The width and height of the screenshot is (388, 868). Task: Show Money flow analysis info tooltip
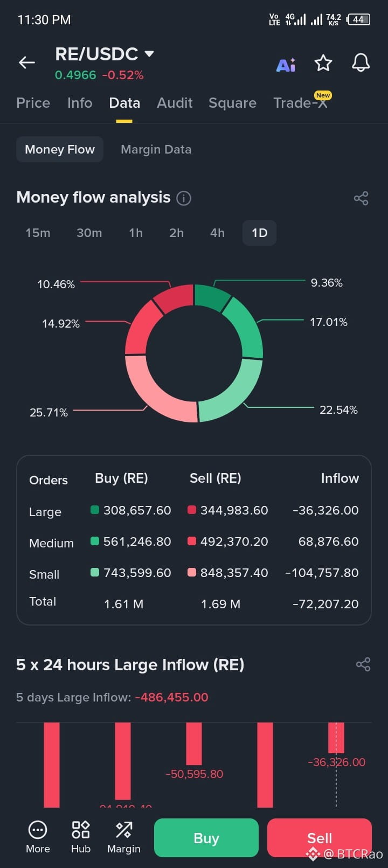tap(184, 198)
